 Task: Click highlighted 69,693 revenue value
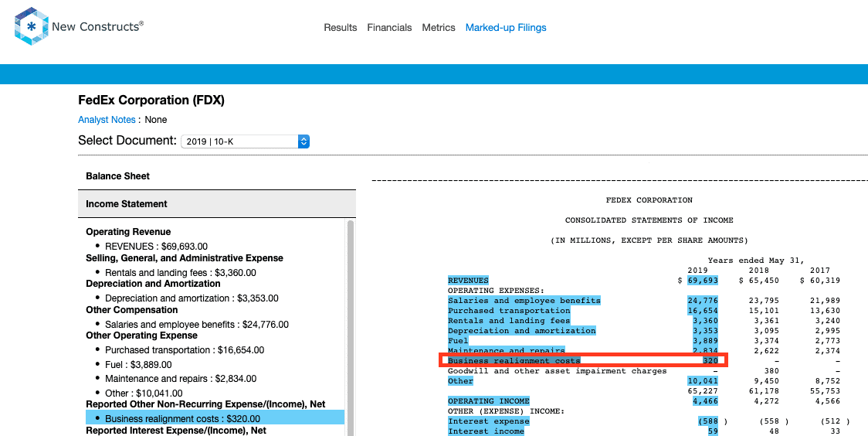tap(703, 281)
